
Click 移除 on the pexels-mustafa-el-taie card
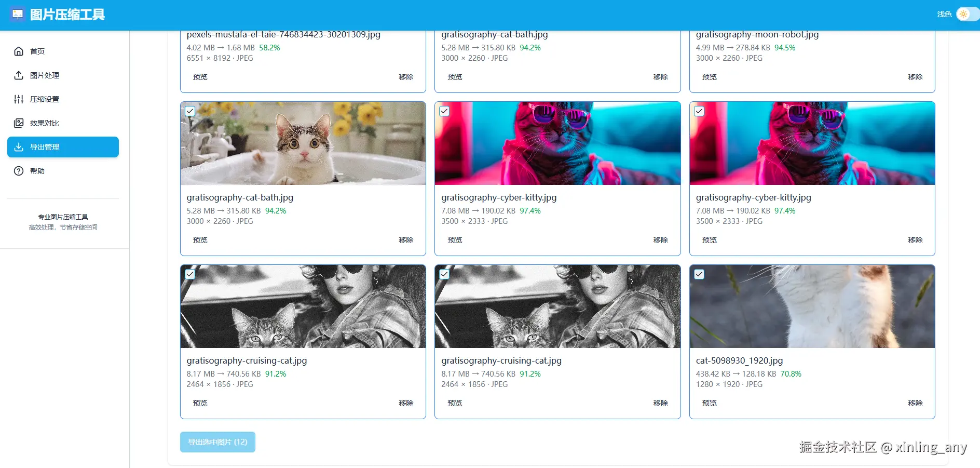coord(406,77)
